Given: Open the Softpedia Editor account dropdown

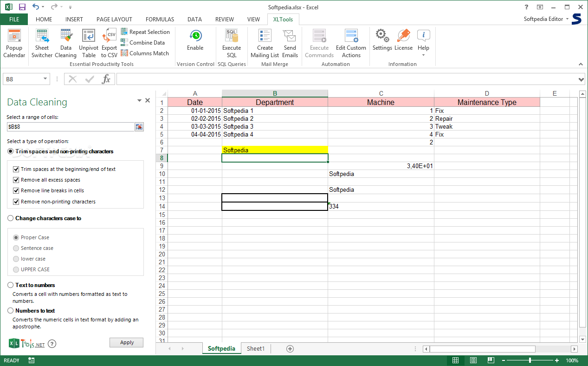Looking at the screenshot, I should click(x=546, y=19).
